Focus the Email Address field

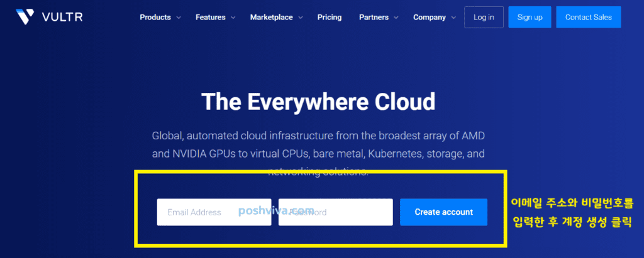coord(214,212)
